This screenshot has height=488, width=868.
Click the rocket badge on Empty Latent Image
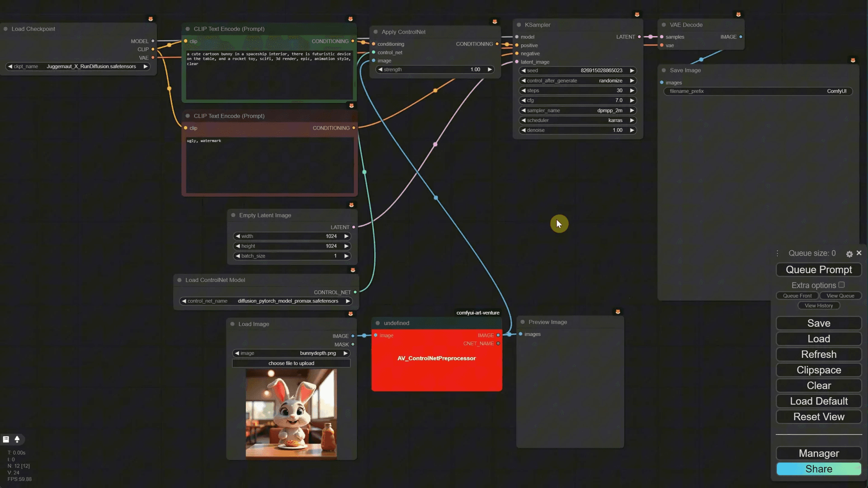point(351,205)
